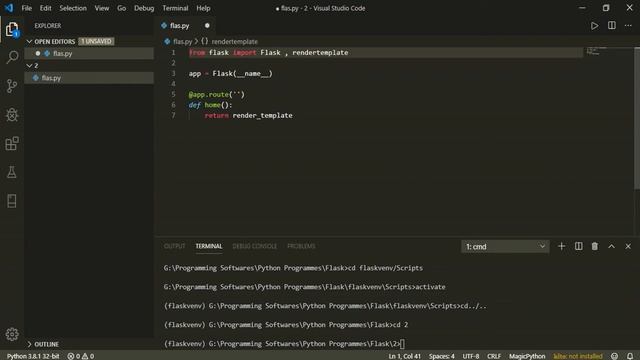Click line number 5 in gutter
The height and width of the screenshot is (360, 640).
[173, 94]
